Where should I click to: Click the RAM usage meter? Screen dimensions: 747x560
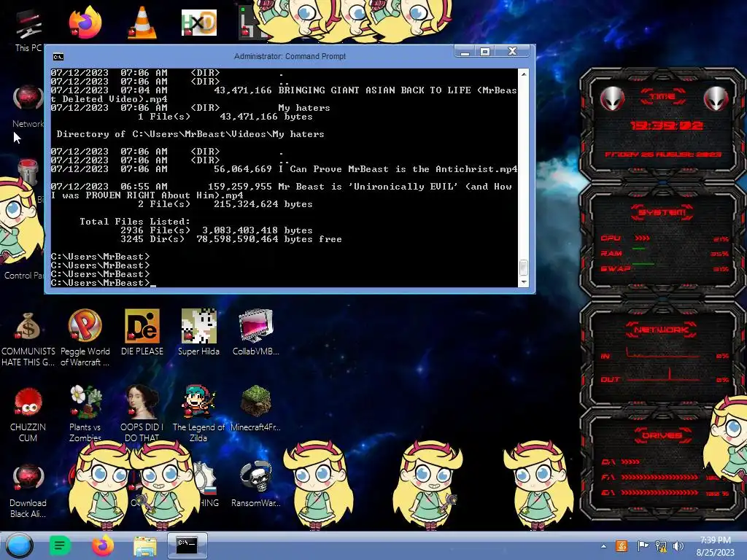665,253
